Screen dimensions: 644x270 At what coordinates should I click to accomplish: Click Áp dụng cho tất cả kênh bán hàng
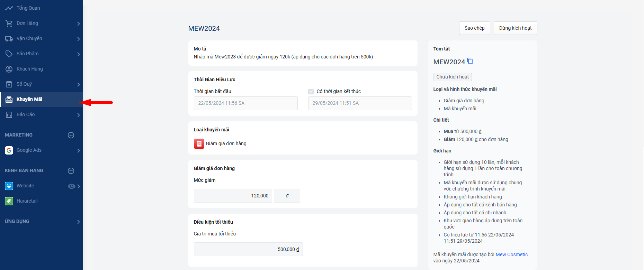tap(480, 205)
